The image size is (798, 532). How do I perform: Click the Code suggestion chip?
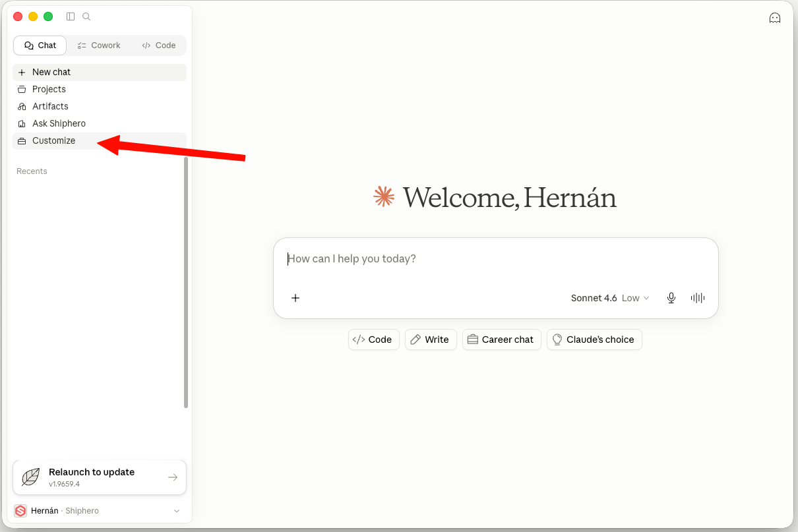(374, 340)
